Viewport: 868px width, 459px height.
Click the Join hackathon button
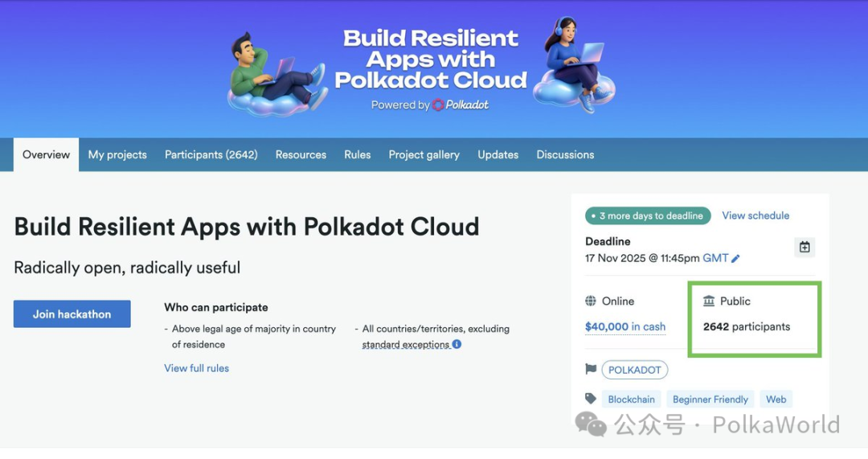click(72, 314)
